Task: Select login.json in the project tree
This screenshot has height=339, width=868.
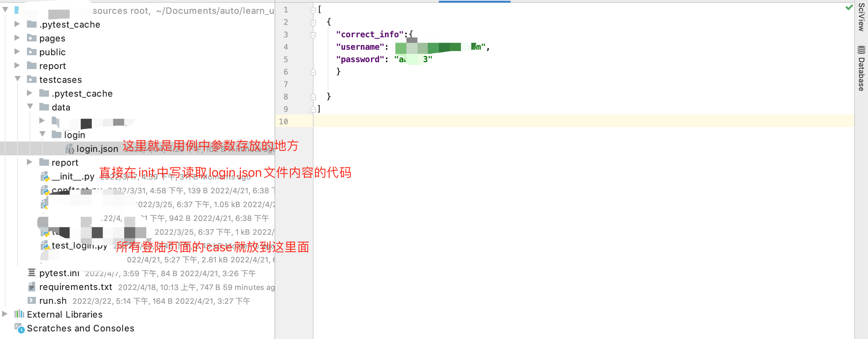Action: point(97,149)
